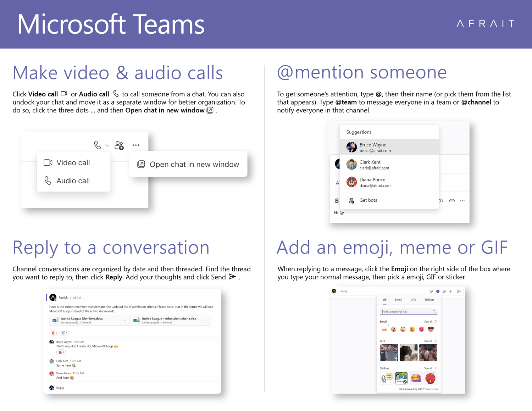The image size is (532, 411).
Task: Click the Send icon in the Reply box
Action: click(459, 291)
